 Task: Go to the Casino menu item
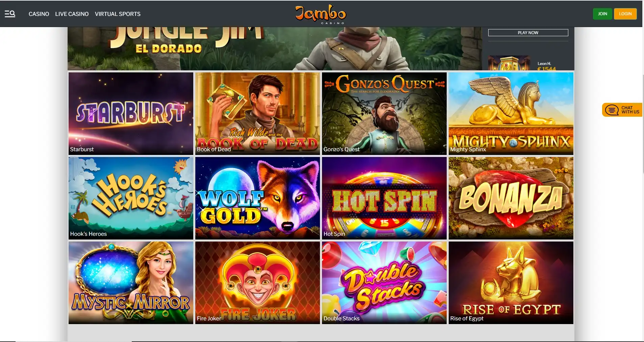(x=39, y=14)
